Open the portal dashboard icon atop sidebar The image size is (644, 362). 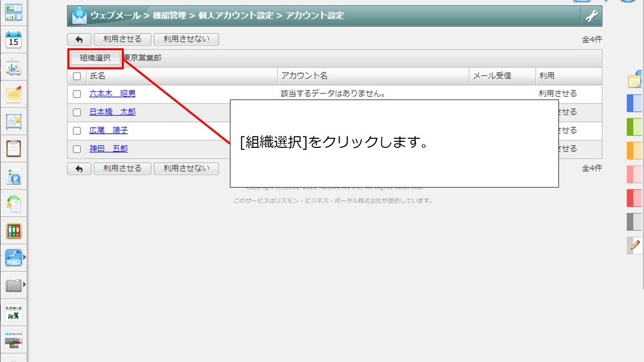(x=14, y=13)
